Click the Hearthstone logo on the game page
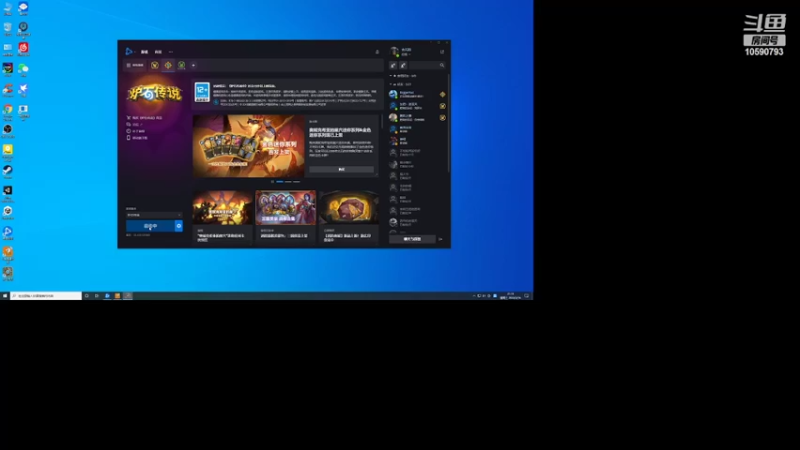 click(154, 93)
